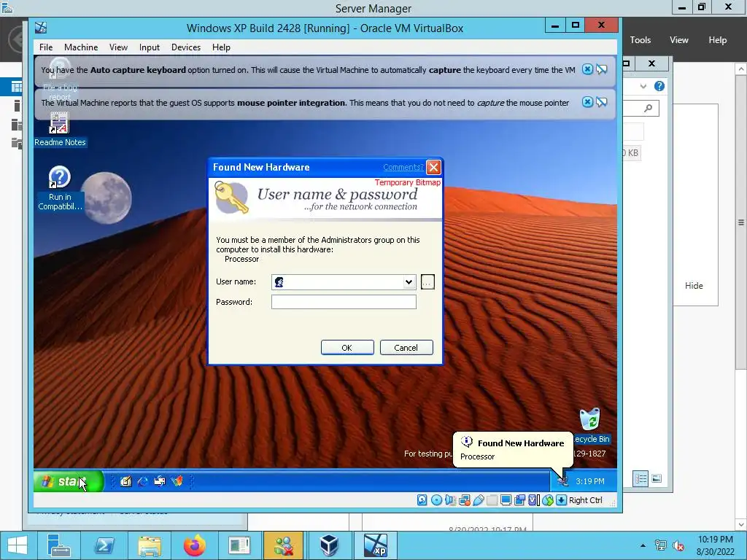Click the Found New Hardware balloon notification
Screen dimensions: 747x560
tap(513, 449)
